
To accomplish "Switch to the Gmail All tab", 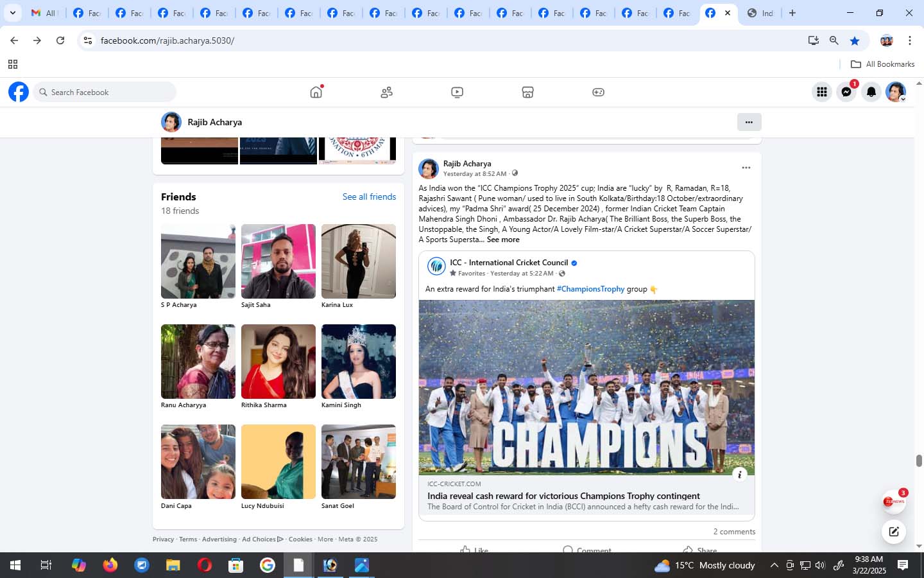I will tap(44, 13).
